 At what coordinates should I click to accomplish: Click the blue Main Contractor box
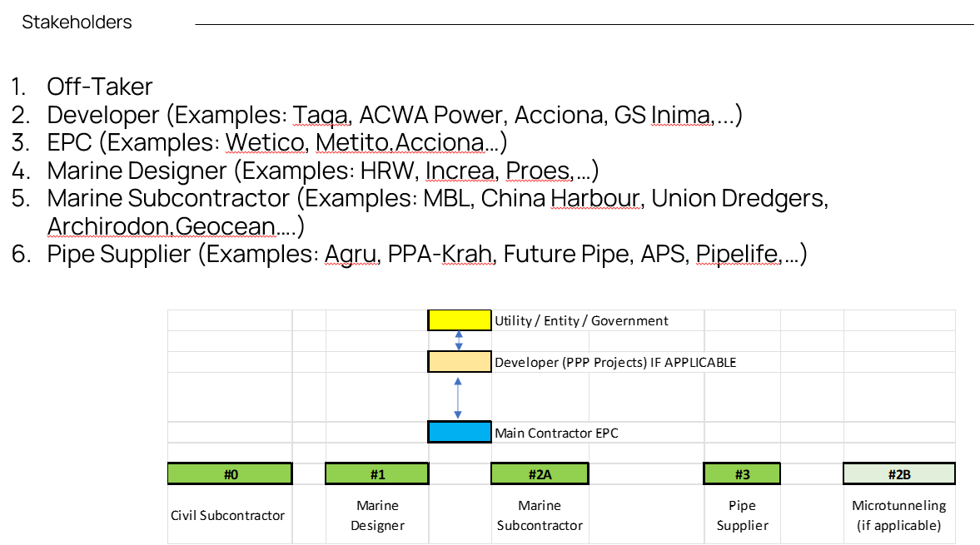point(460,432)
